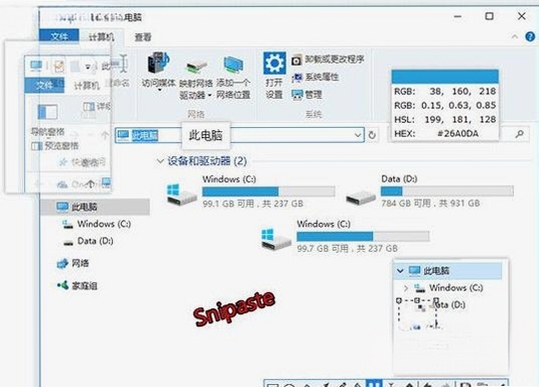Click the text 99.1 GB 可用, 共 237 GB
Image resolution: width=539 pixels, height=387 pixels.
pos(253,203)
